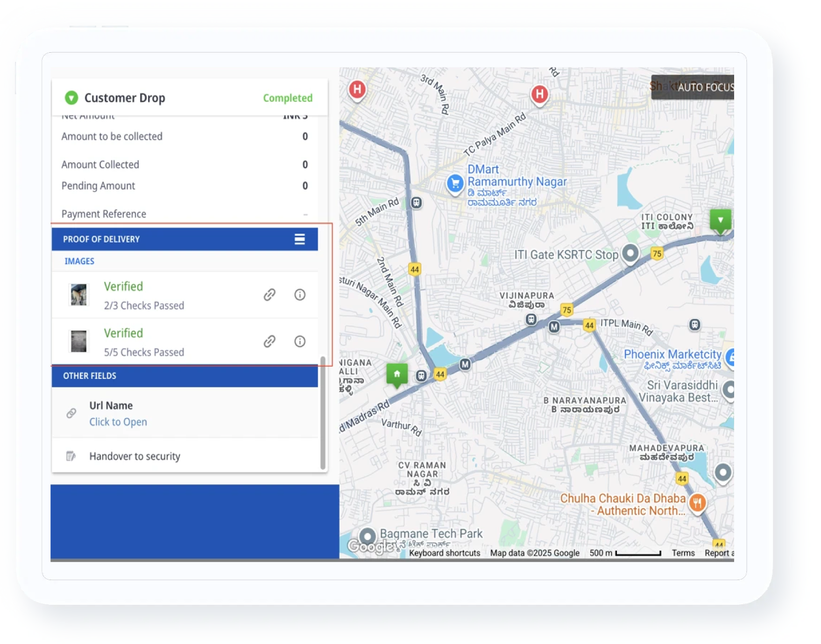The image size is (821, 644).
Task: Open the Keyboard shortcuts map link
Action: (444, 553)
